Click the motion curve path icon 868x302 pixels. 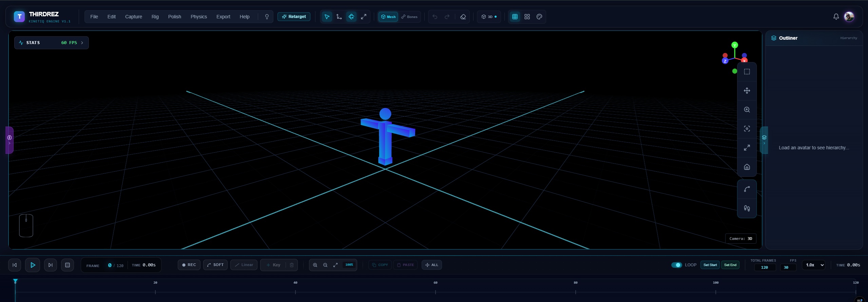(x=747, y=189)
